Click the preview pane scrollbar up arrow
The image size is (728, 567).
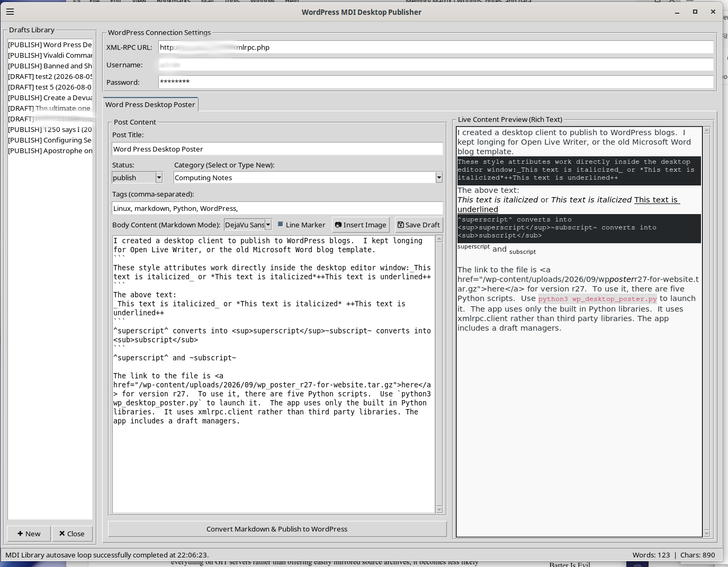706,130
